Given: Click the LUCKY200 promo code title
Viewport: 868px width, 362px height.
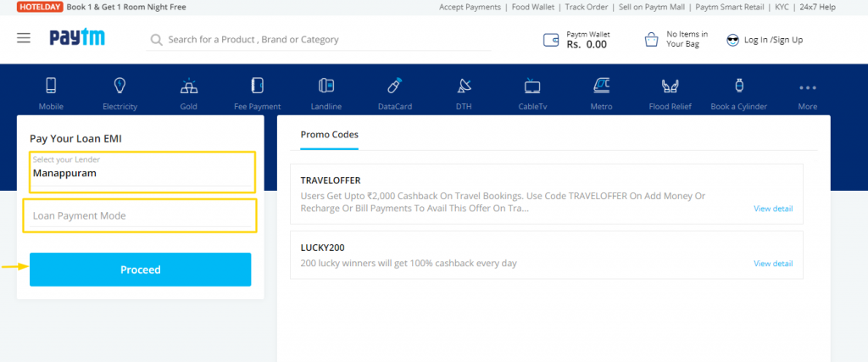Looking at the screenshot, I should tap(322, 248).
